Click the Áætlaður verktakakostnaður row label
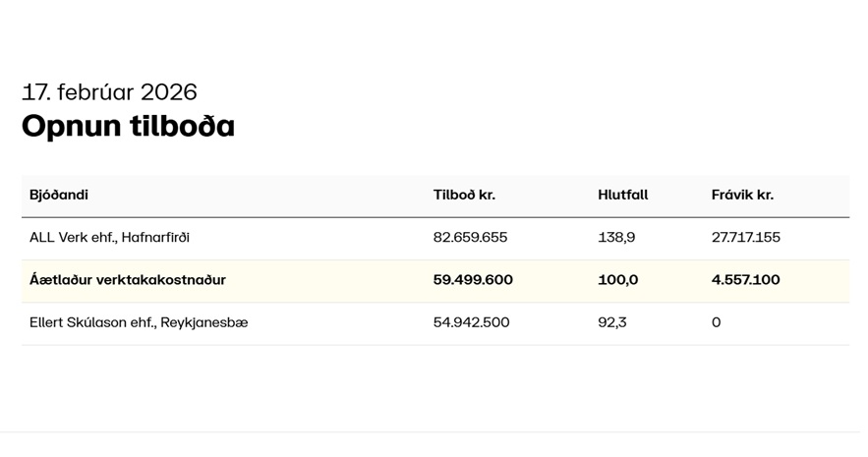Screen dimensions: 868x457 (x=128, y=280)
